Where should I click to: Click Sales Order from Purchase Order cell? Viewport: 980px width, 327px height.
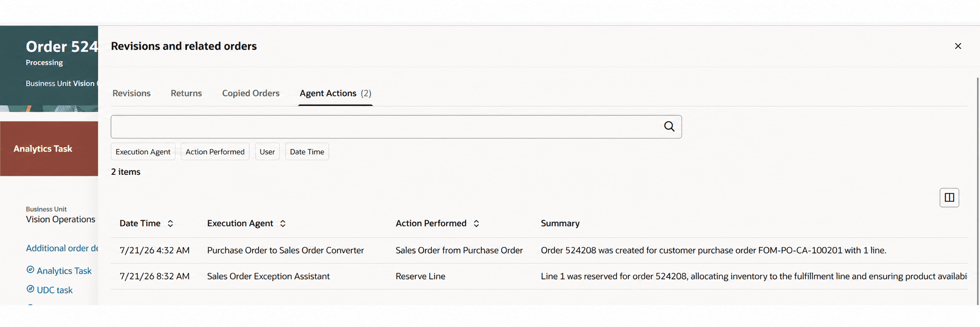(459, 250)
